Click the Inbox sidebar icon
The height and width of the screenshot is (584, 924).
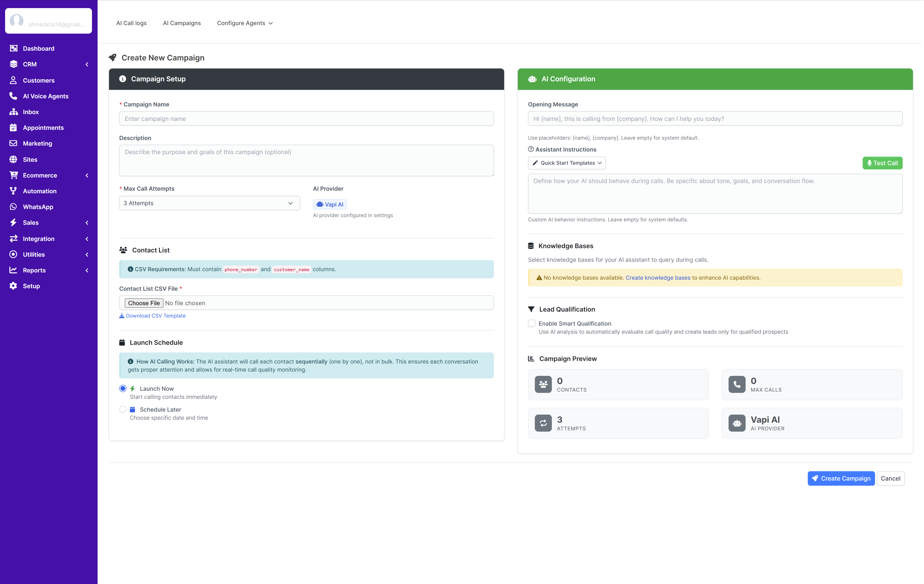tap(13, 112)
